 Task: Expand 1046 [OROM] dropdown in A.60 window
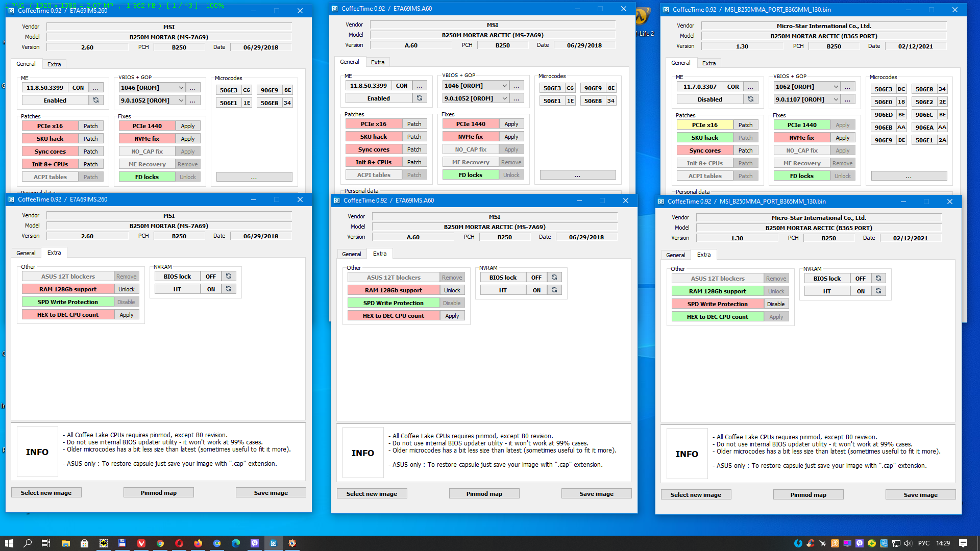(x=504, y=86)
